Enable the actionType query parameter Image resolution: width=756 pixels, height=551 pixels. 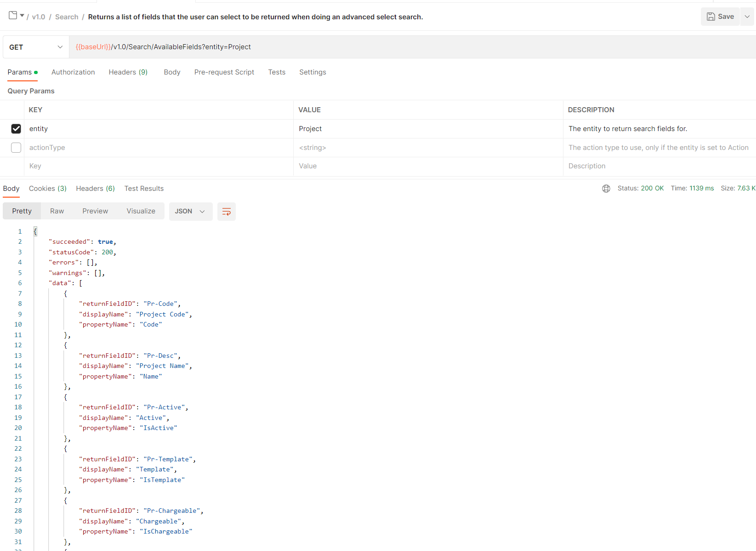[16, 148]
